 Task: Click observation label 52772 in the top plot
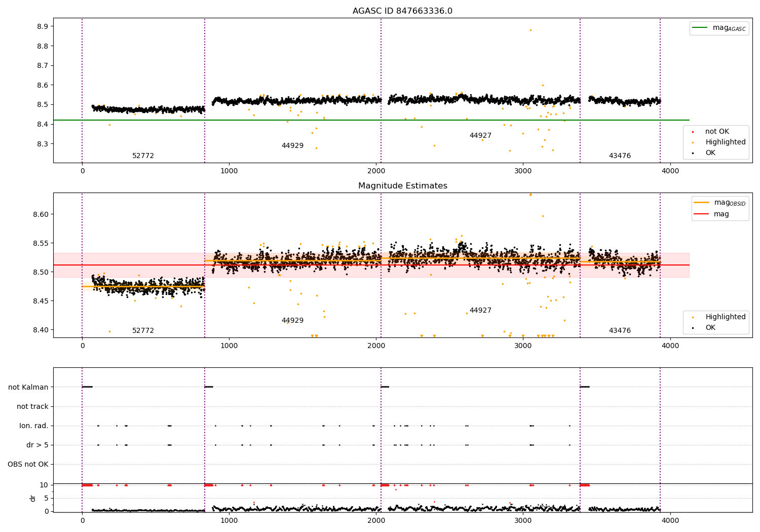pos(143,156)
